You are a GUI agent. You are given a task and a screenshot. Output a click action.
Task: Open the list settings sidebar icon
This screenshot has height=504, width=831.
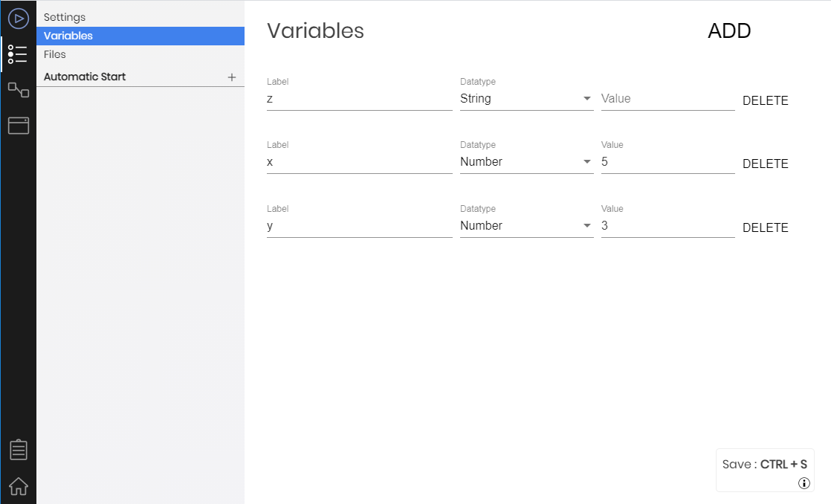point(18,54)
